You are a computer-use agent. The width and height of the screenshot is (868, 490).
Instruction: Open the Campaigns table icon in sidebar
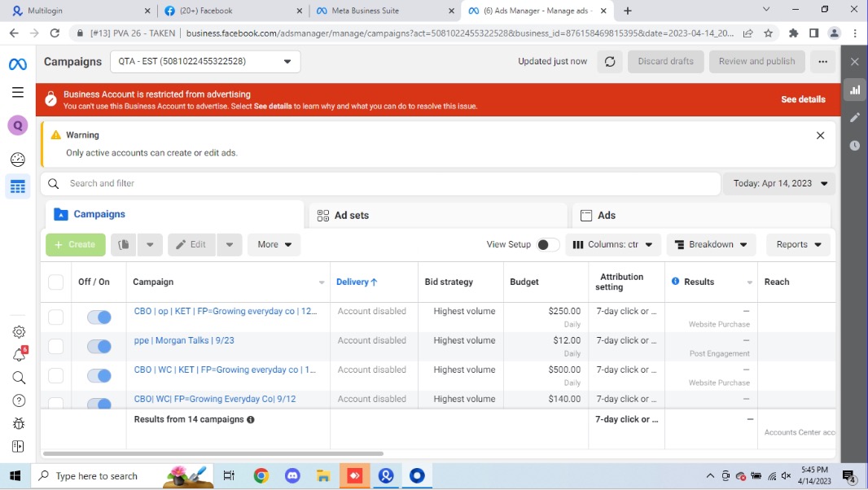[x=18, y=186]
